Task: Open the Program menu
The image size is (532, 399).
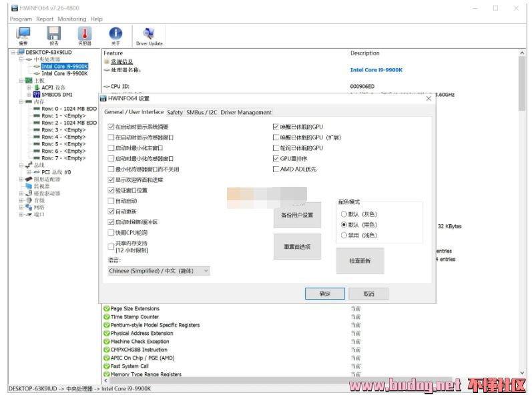Action: point(21,19)
